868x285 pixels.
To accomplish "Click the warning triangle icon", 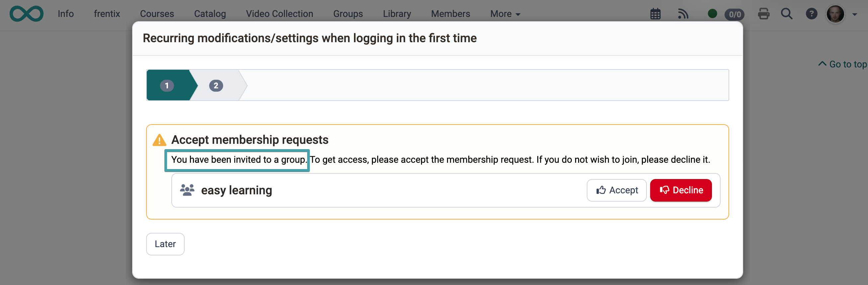I will [159, 140].
